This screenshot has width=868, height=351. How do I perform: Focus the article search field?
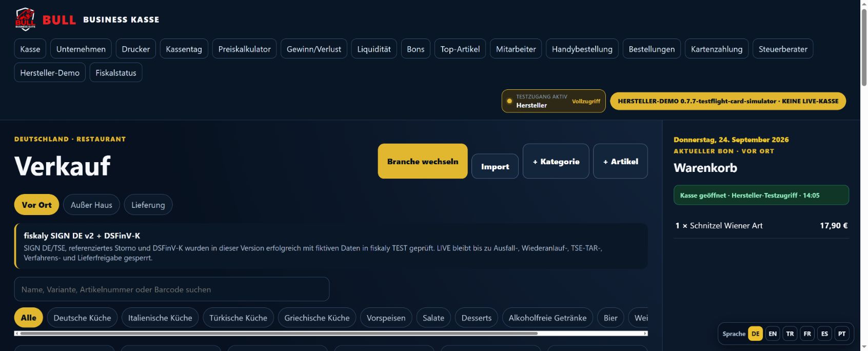[172, 289]
